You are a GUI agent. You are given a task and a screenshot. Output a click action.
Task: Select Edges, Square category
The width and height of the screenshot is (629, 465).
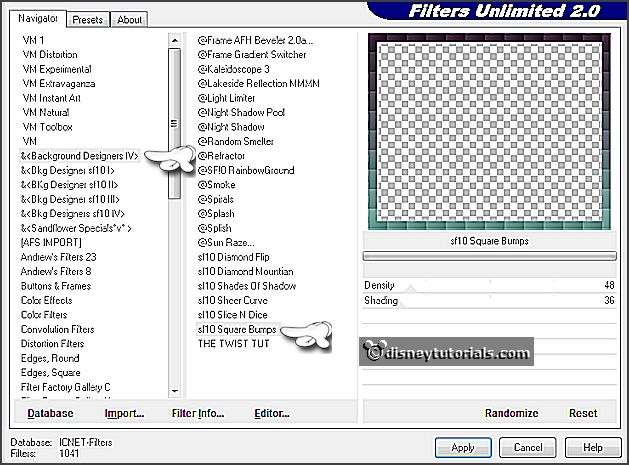coord(51,373)
